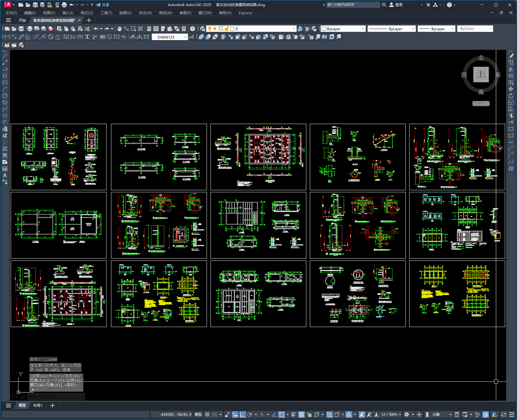Toggle object snap in status bar
Viewport: 517px width, 420px height.
point(282,415)
